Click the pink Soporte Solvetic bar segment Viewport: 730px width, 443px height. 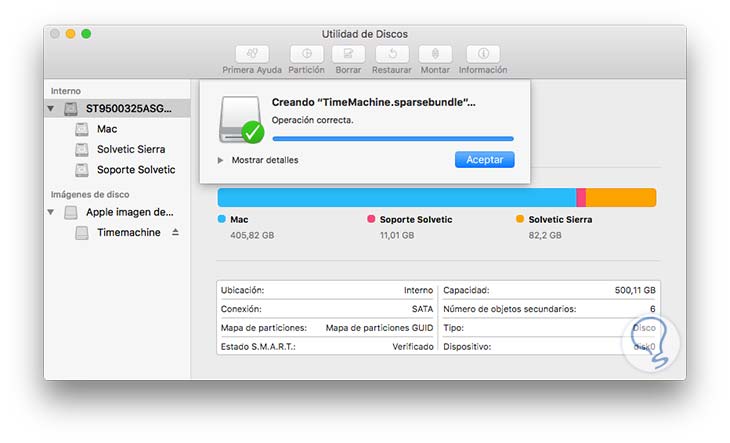pos(581,197)
